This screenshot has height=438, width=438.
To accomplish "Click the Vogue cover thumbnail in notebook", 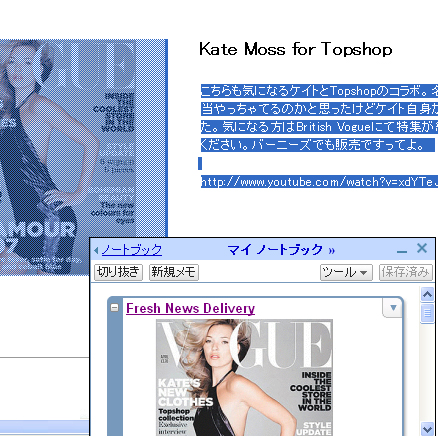I will coord(244,377).
